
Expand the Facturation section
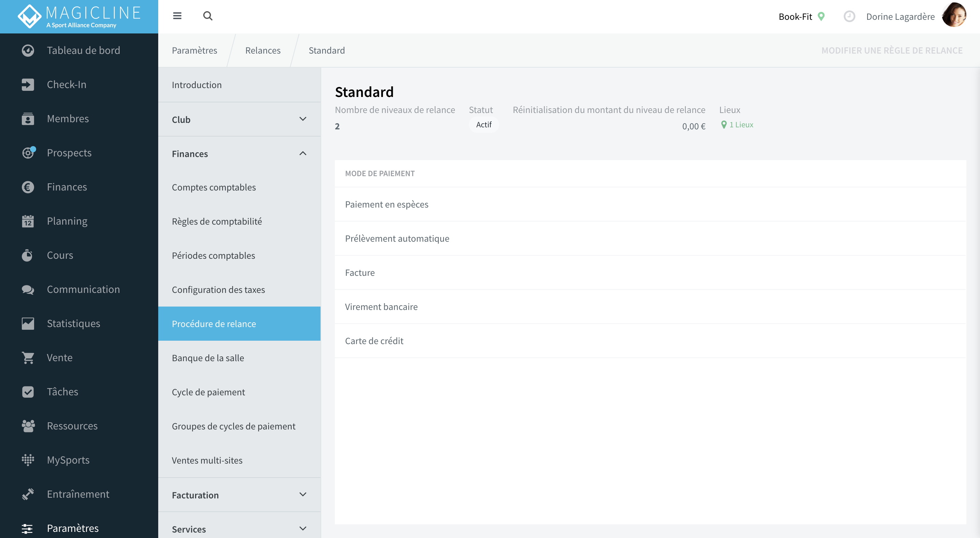pyautogui.click(x=239, y=495)
